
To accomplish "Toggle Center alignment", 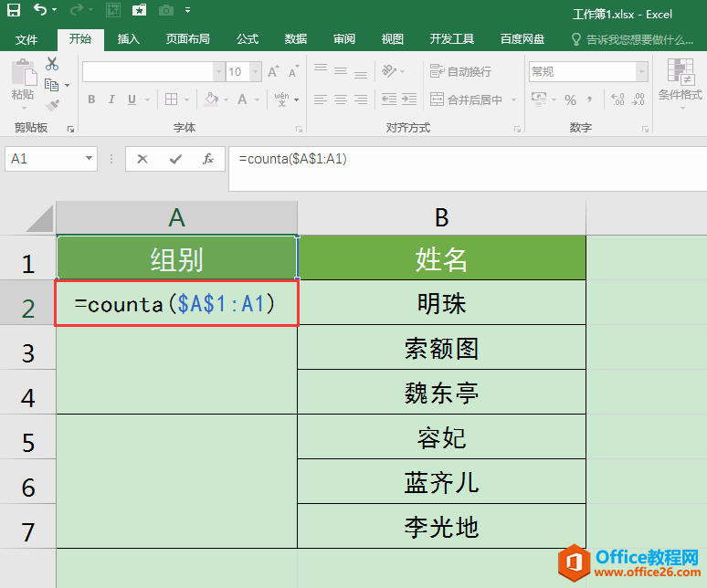I will click(x=341, y=100).
